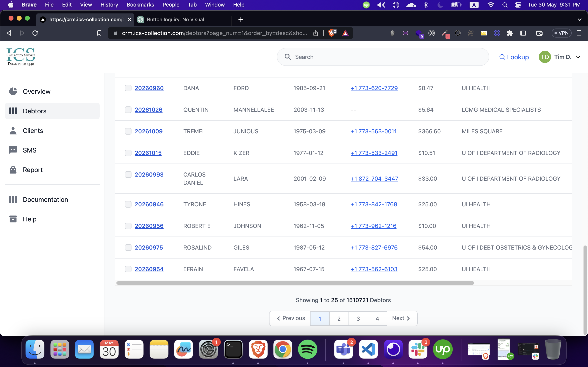The image size is (588, 367).
Task: Check the box for debtor 20260960
Action: tap(128, 88)
